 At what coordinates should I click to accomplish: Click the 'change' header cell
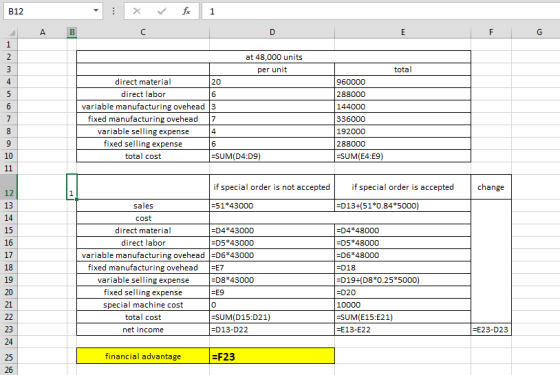click(x=491, y=187)
